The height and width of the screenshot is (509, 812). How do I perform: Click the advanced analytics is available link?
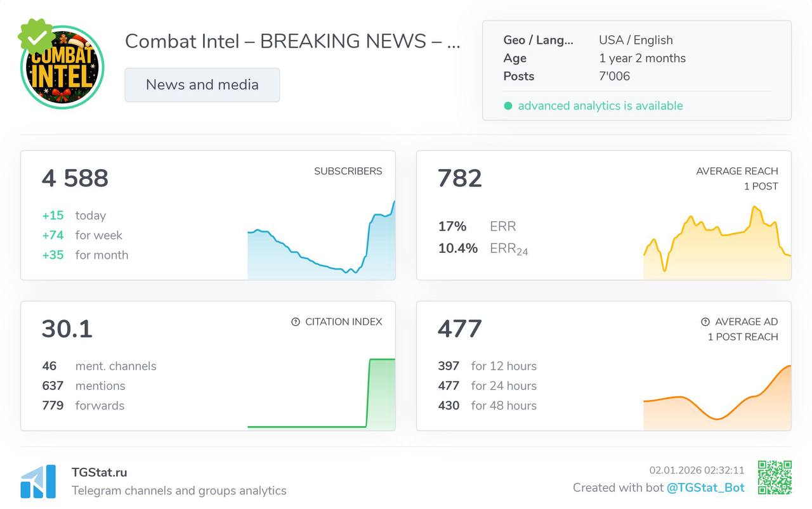tap(600, 106)
